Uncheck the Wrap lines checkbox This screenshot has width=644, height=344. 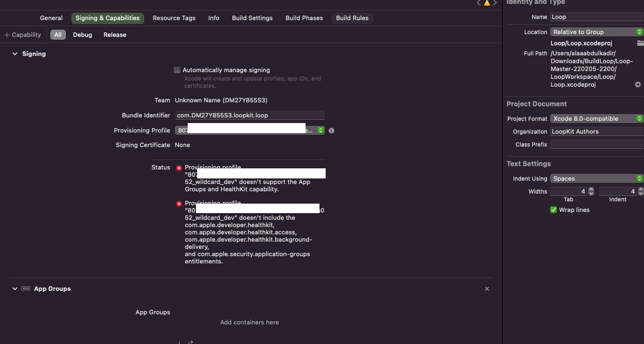pyautogui.click(x=554, y=210)
